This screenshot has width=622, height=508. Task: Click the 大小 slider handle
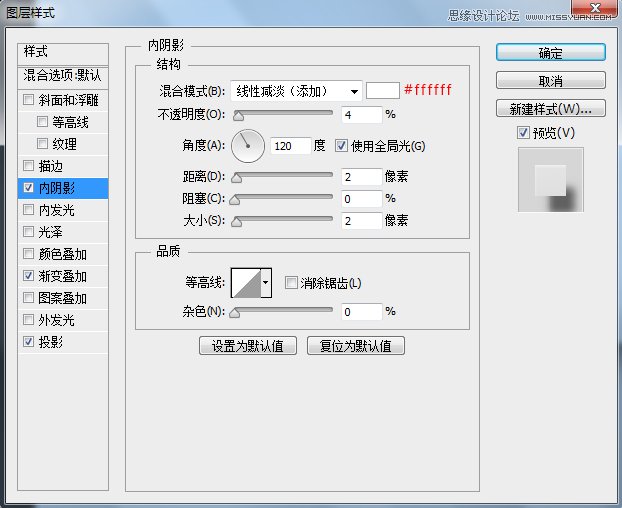click(236, 222)
